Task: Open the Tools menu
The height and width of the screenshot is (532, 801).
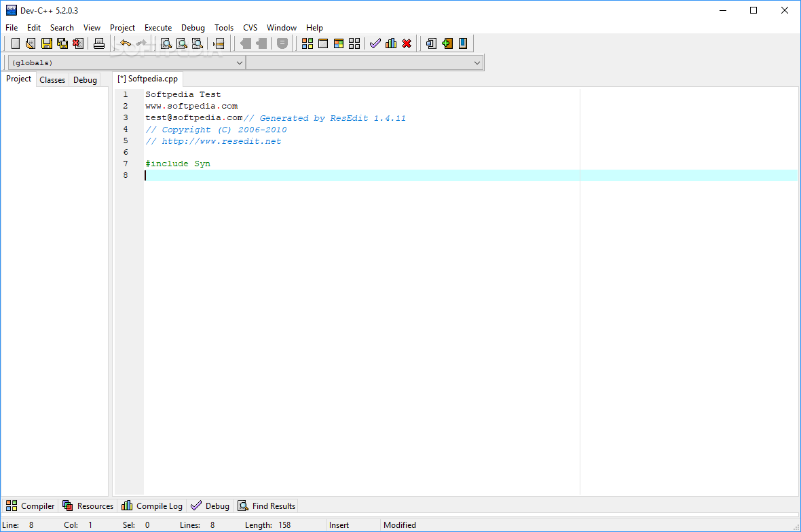Action: pyautogui.click(x=224, y=28)
